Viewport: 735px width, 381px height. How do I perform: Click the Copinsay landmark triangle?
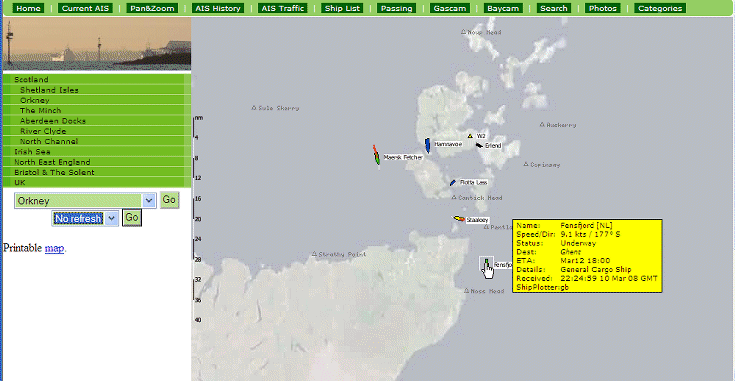click(x=526, y=164)
